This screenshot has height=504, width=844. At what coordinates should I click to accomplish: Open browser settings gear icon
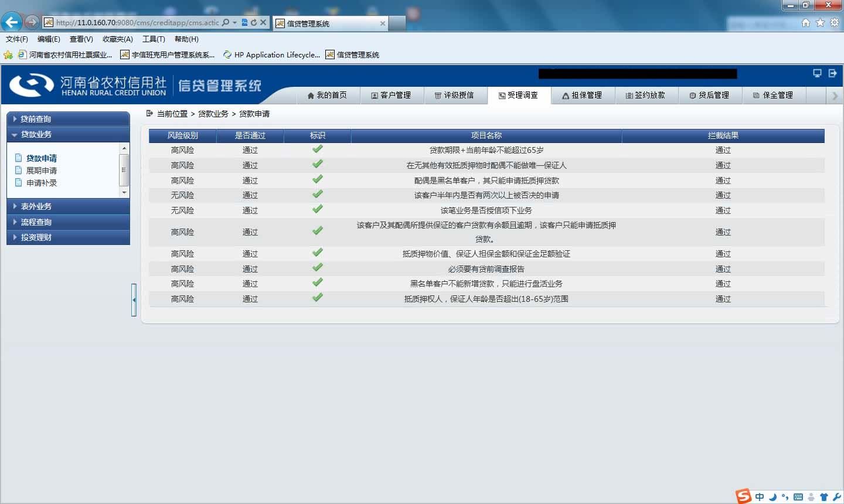[834, 23]
